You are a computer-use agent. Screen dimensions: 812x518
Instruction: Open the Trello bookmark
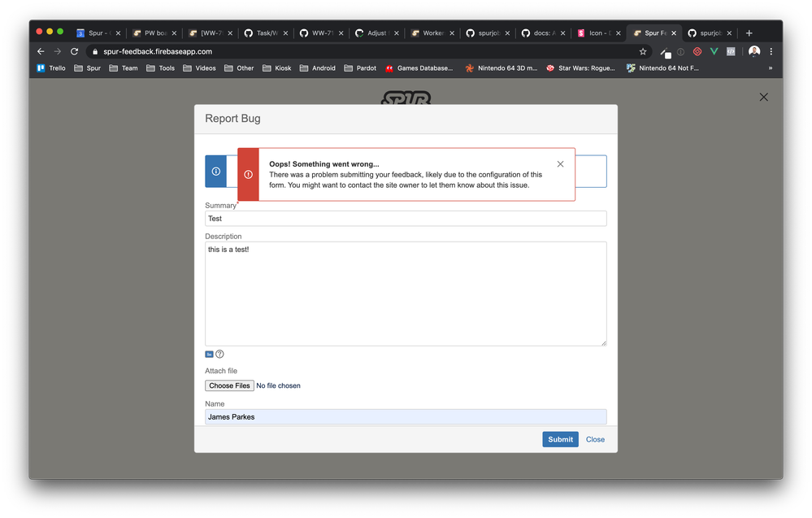(51, 68)
